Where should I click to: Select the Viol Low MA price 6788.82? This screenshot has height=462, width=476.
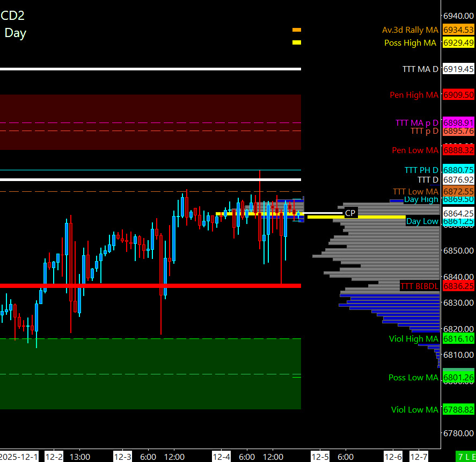[x=458, y=410]
